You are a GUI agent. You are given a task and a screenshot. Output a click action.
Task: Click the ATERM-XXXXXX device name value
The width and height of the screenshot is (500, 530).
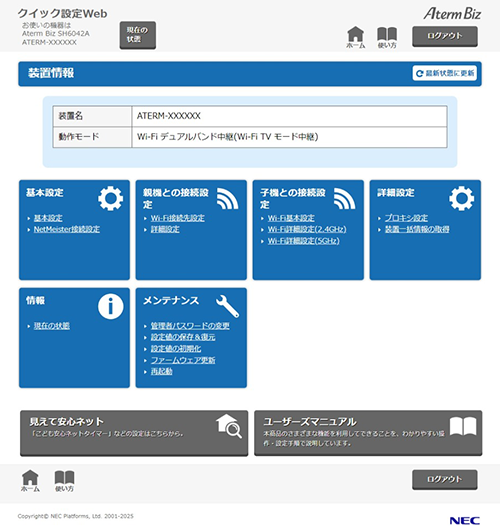click(x=168, y=116)
